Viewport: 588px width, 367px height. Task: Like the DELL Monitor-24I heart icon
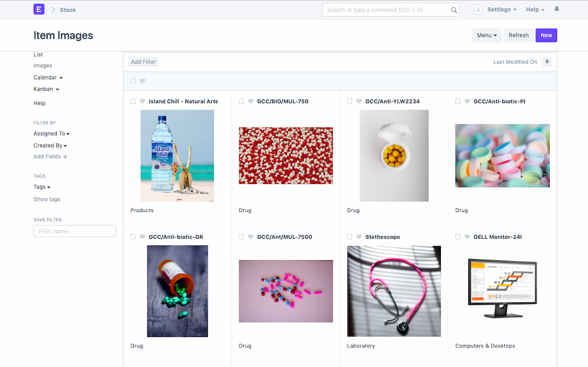click(x=467, y=237)
